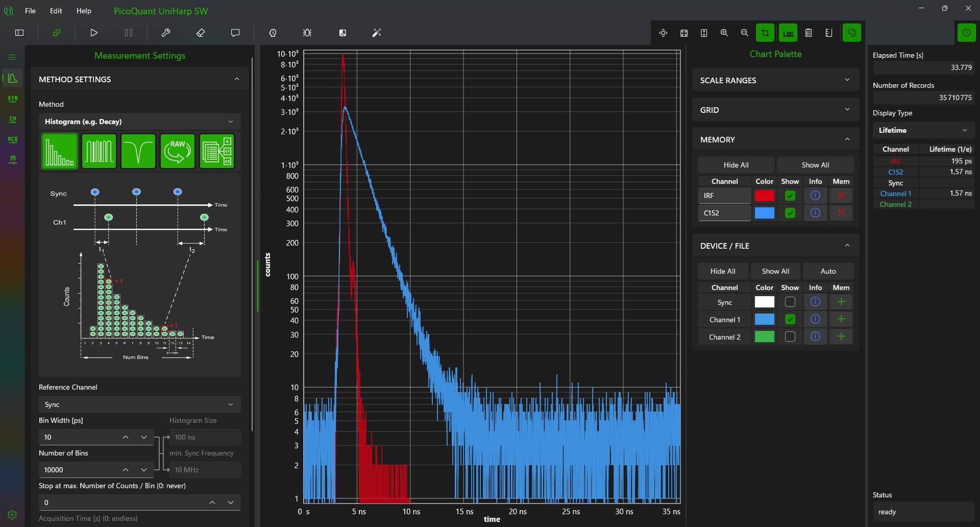Open the File menu
This screenshot has width=980, height=527.
(x=30, y=10)
